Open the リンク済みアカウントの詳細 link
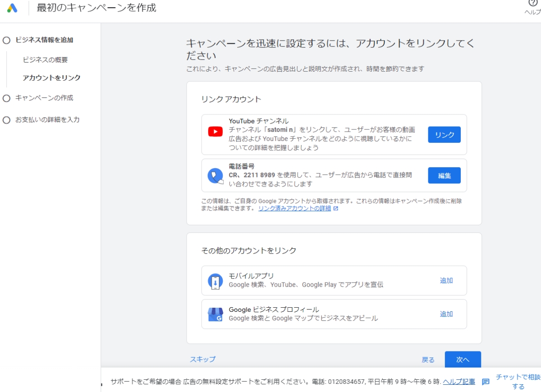 [294, 209]
